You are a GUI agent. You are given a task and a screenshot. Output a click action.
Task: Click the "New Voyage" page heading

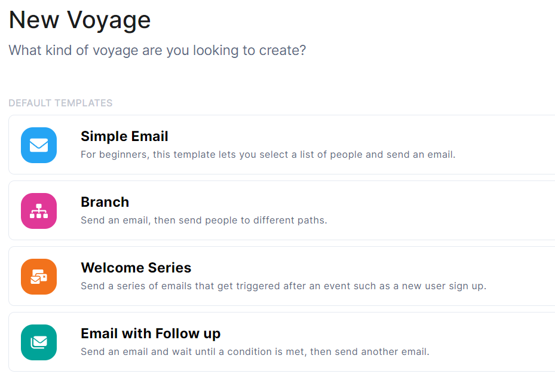pyautogui.click(x=79, y=20)
